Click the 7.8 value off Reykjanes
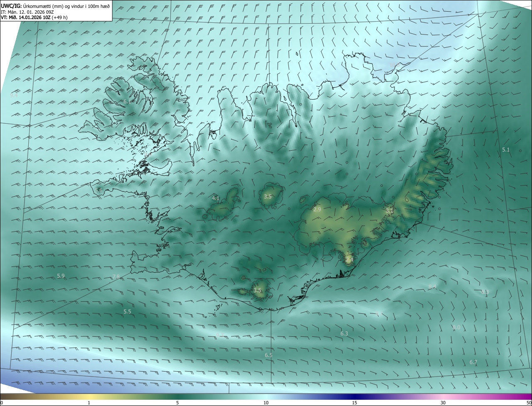The image size is (532, 406). click(116, 276)
